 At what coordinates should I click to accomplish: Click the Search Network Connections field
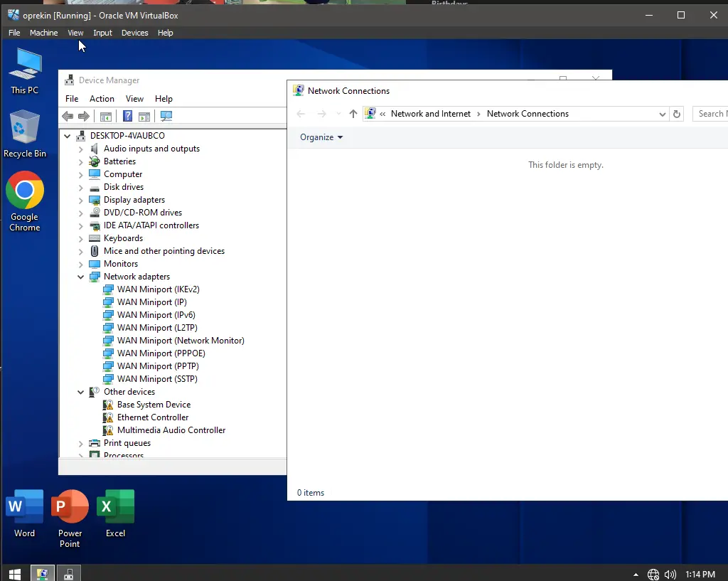(x=711, y=114)
